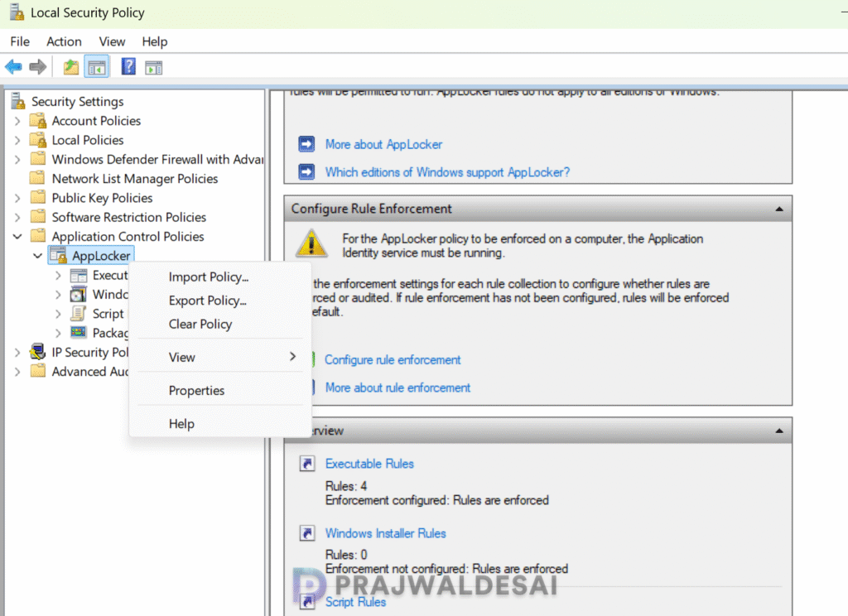Click the Packaged app Rules tree icon

pos(79,332)
